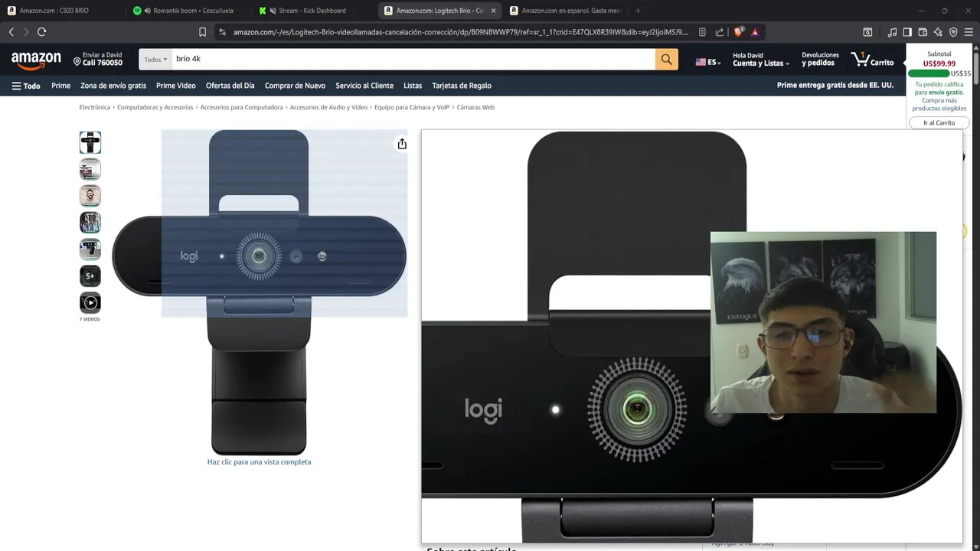Play product videos thumbnail
Viewport: 980px width, 551px height.
tap(90, 302)
